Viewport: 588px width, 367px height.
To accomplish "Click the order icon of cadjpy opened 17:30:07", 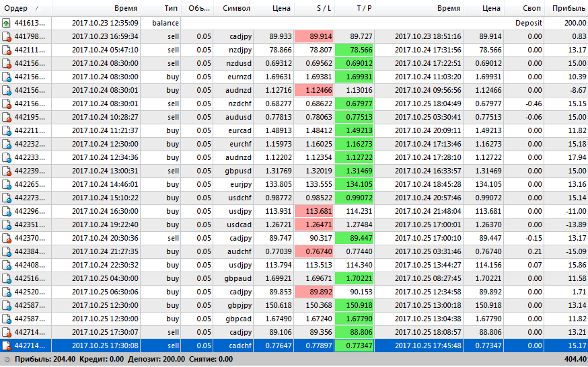I will coord(6,333).
